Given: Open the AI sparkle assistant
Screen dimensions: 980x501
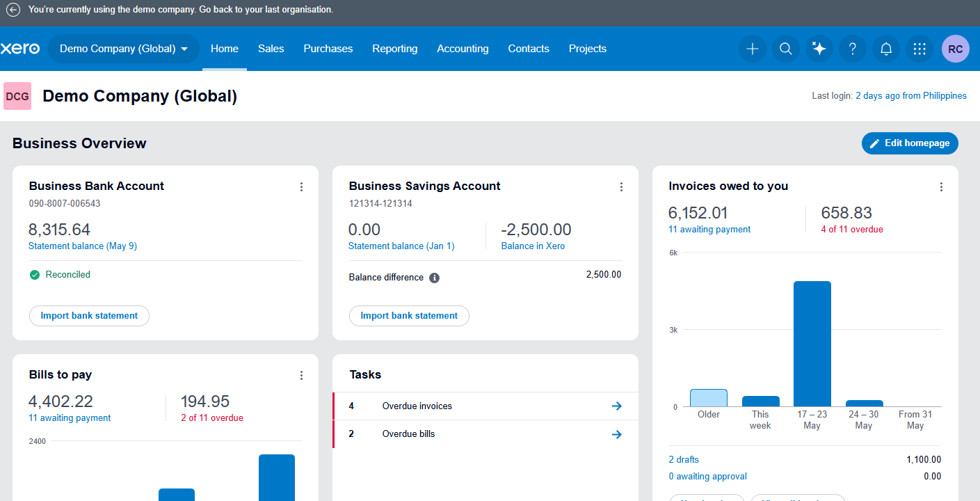Looking at the screenshot, I should (819, 49).
